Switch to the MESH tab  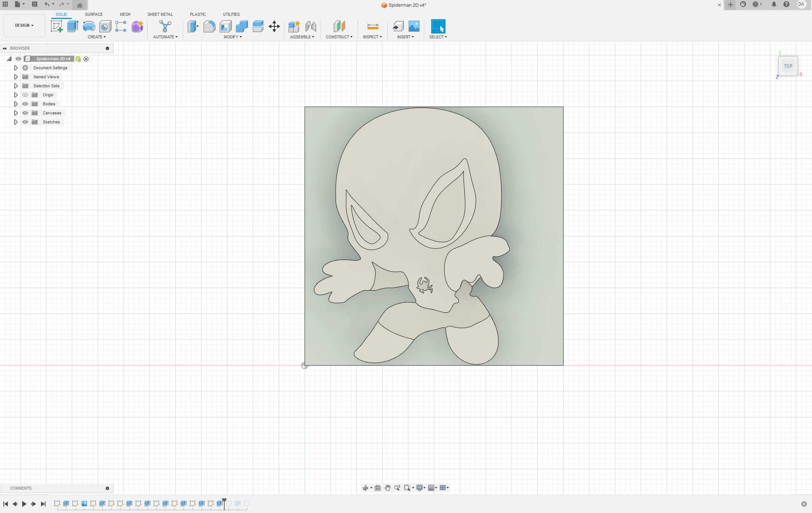tap(125, 14)
